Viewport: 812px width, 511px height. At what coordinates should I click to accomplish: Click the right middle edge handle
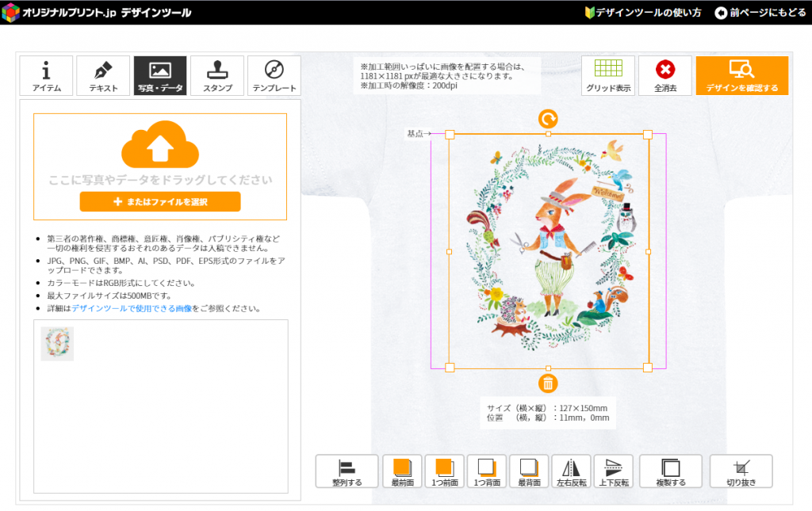point(649,252)
